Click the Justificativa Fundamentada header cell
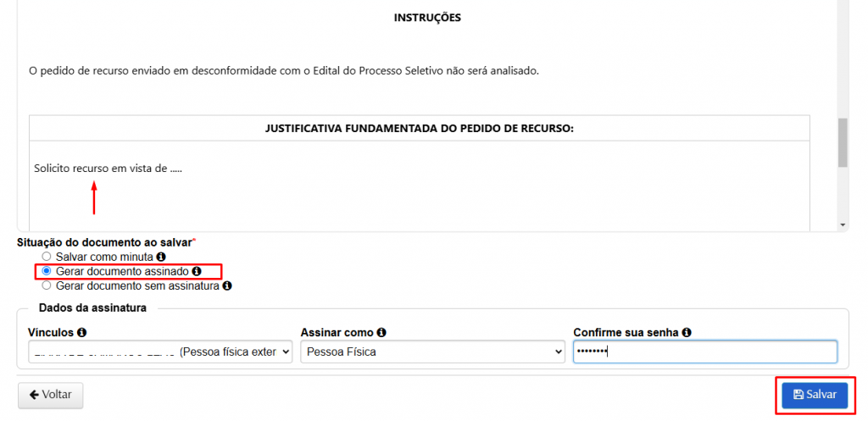The width and height of the screenshot is (868, 421). [x=420, y=129]
